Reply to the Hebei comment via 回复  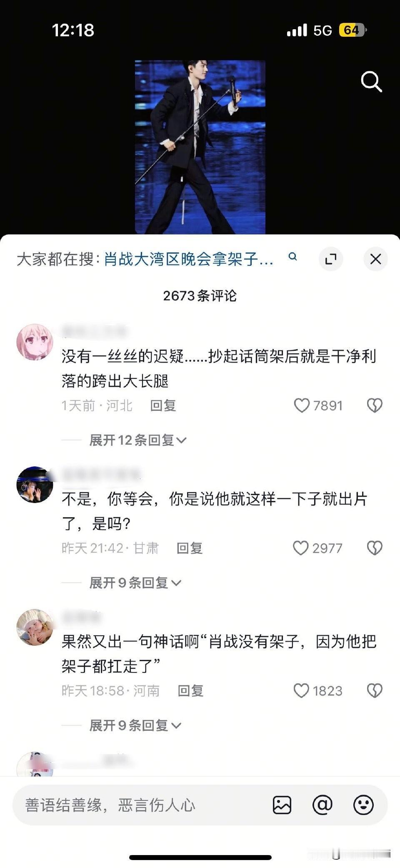coord(163,405)
